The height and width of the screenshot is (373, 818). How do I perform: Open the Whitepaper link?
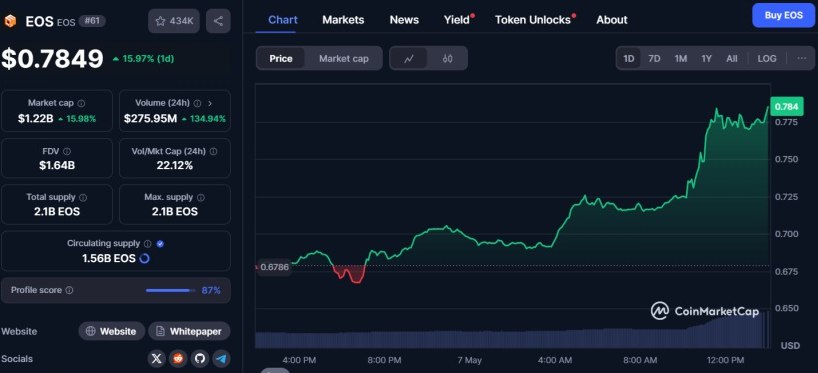tap(189, 331)
